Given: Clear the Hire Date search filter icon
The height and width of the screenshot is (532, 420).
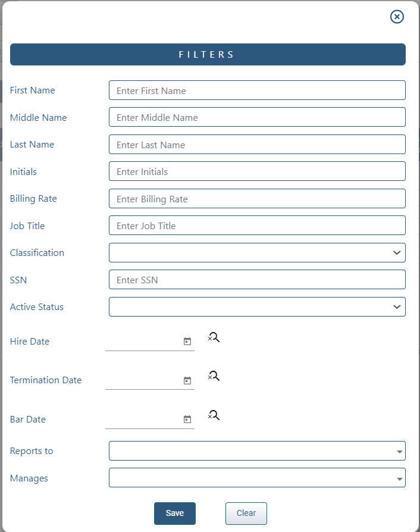Looking at the screenshot, I should [214, 337].
